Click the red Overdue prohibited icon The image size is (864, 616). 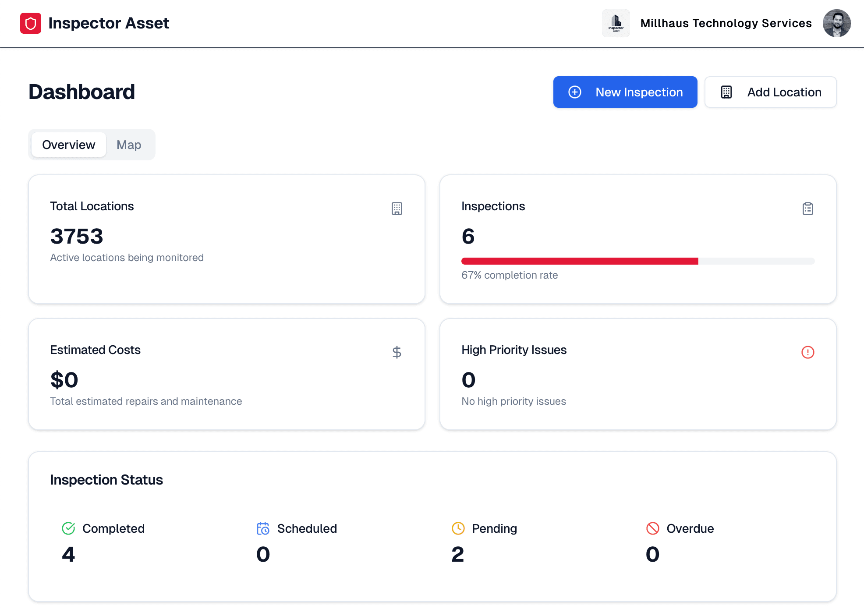pos(652,528)
